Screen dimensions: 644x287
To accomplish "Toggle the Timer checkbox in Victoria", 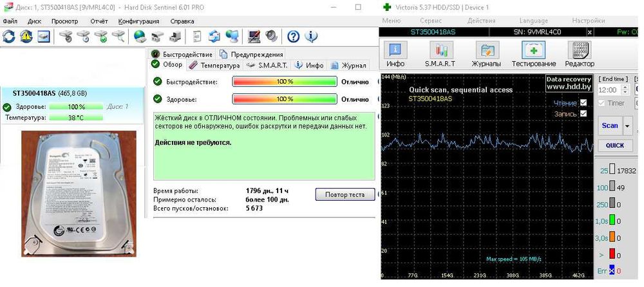I will click(x=602, y=103).
